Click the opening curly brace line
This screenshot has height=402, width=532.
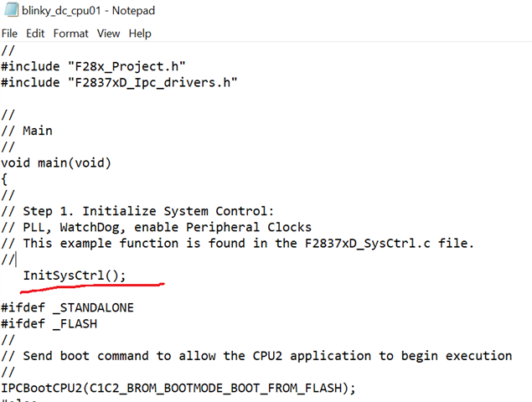click(x=4, y=178)
